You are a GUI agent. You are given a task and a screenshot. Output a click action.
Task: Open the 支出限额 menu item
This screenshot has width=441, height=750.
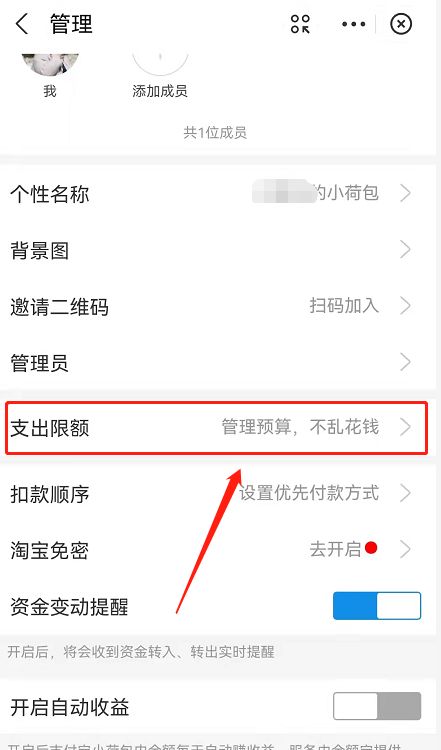216,428
